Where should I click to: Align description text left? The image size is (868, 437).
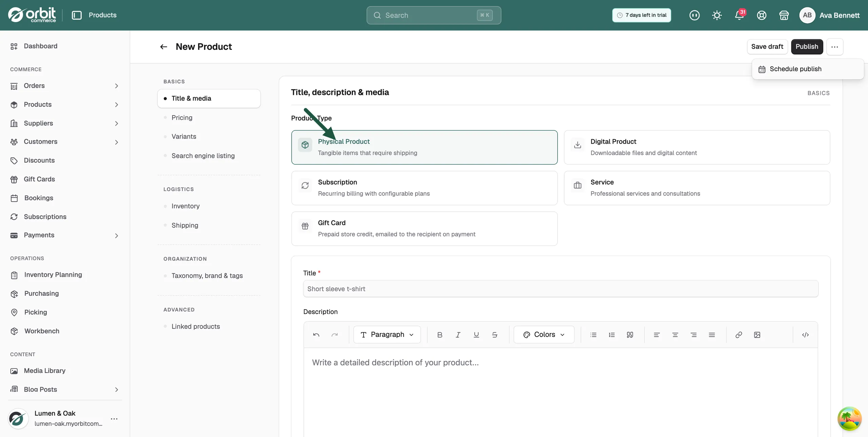657,335
